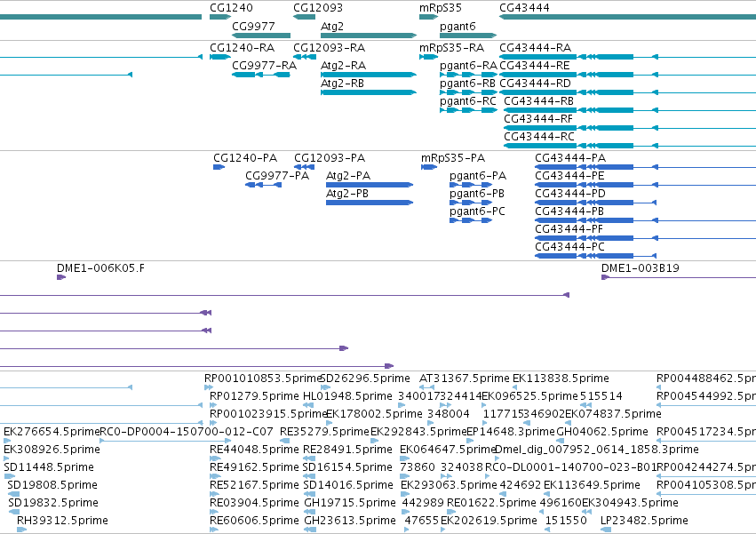Select the pgant6-PA protein label
Viewport: 756px width, 534px height.
pyautogui.click(x=478, y=176)
